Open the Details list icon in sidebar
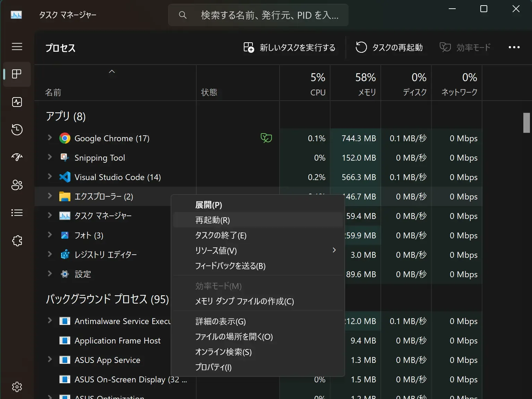532x399 pixels. click(17, 213)
